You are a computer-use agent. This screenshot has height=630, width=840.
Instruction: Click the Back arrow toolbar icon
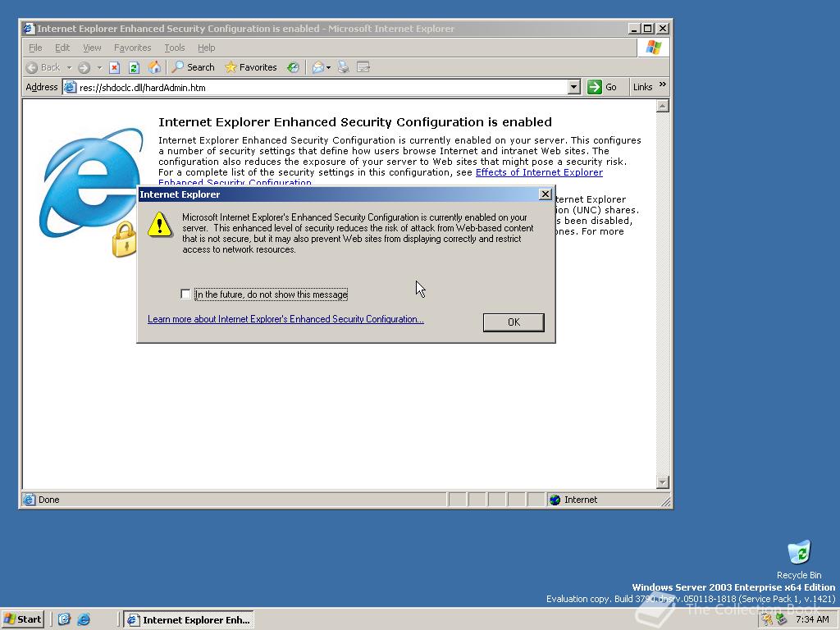click(32, 67)
